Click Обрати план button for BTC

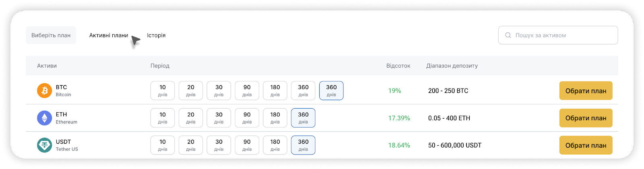pyautogui.click(x=586, y=91)
